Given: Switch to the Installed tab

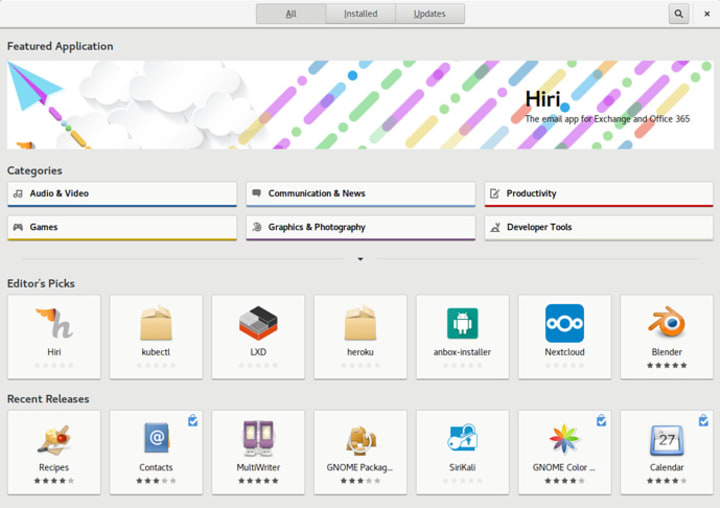Looking at the screenshot, I should coord(361,14).
